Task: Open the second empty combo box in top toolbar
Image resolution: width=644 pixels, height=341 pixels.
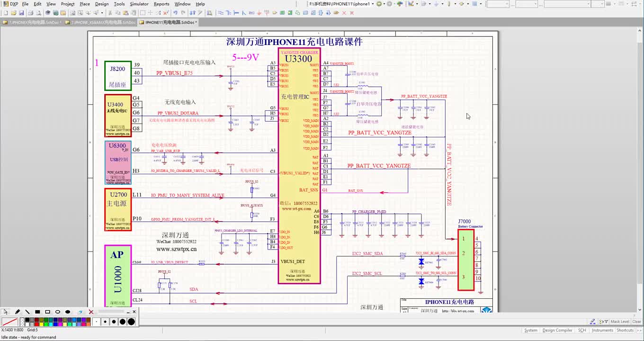Action: (x=527, y=4)
